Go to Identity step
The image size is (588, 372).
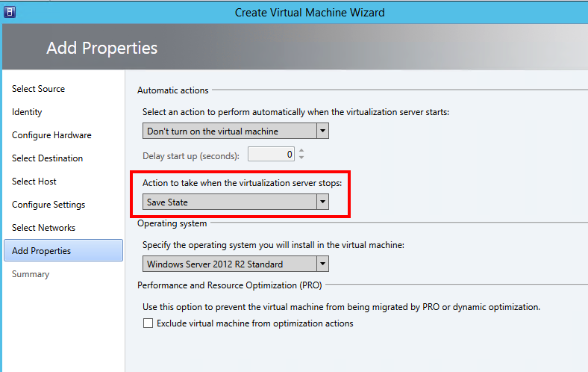coord(27,112)
